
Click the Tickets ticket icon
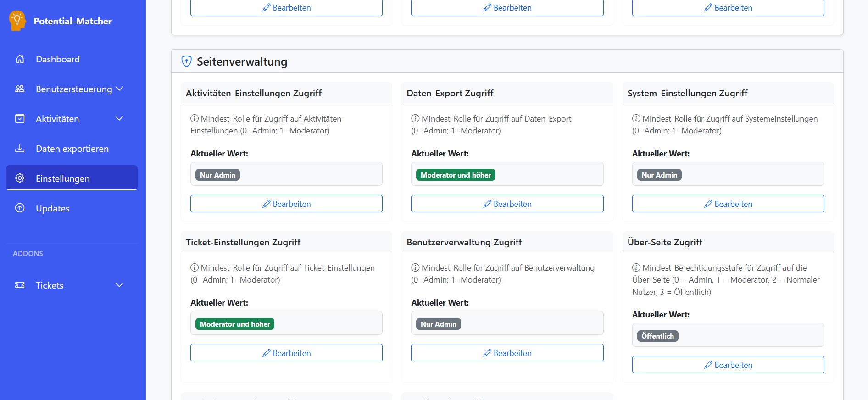pos(20,285)
